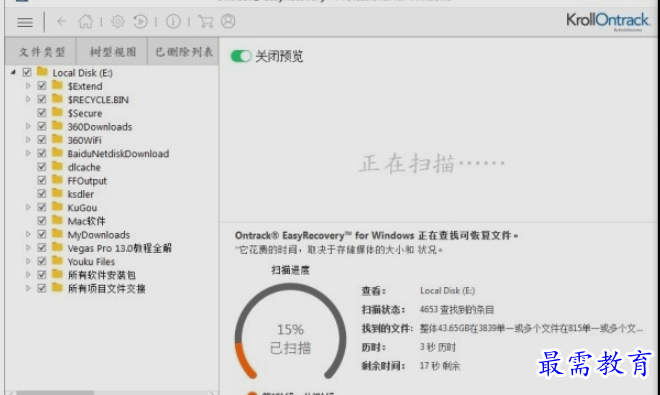Screen dimensions: 660x395
Task: Select the 所有软件安装包 folder name
Action: (102, 275)
